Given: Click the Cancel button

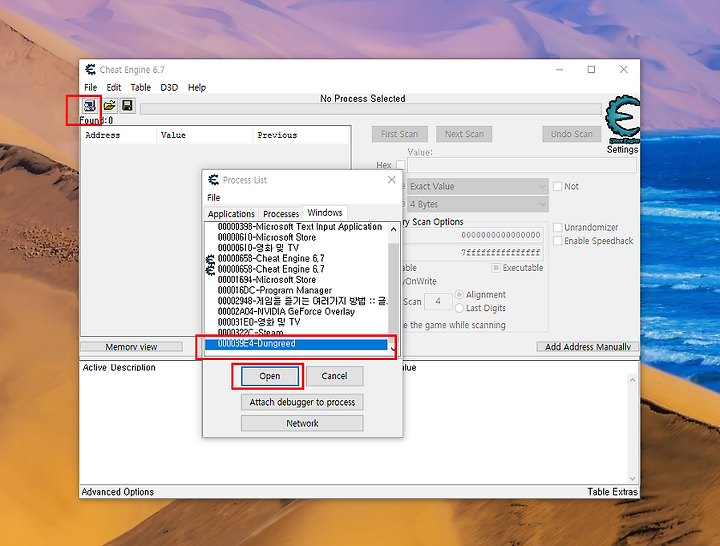Looking at the screenshot, I should point(334,376).
